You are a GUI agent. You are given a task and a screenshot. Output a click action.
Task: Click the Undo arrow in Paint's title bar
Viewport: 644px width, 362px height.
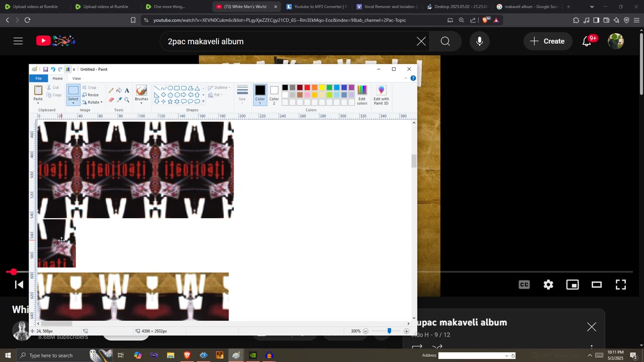click(x=53, y=69)
